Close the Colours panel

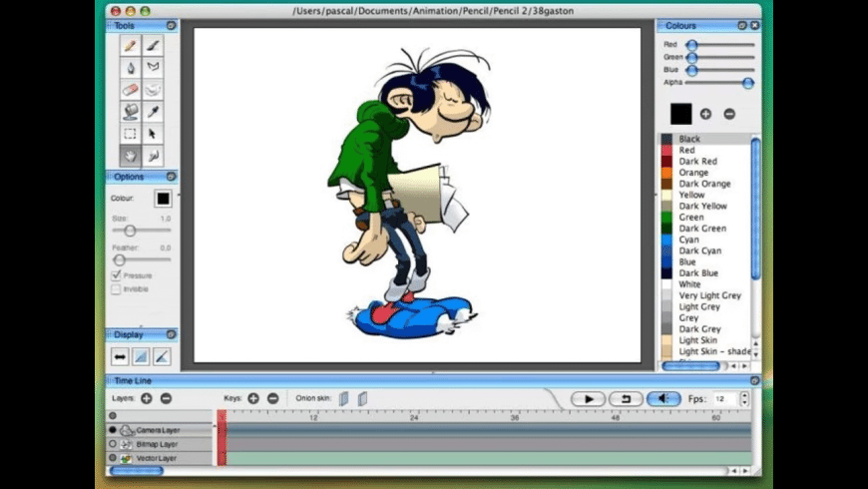tap(754, 26)
